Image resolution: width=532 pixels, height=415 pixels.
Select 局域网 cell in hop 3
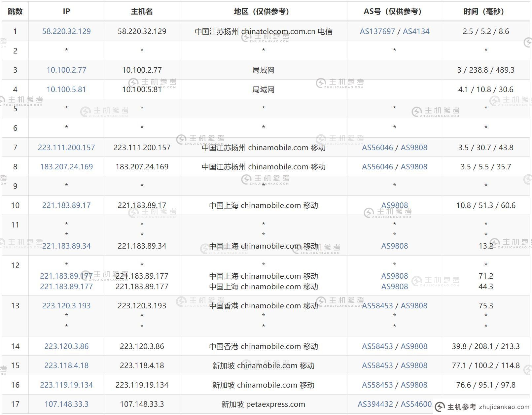point(264,70)
